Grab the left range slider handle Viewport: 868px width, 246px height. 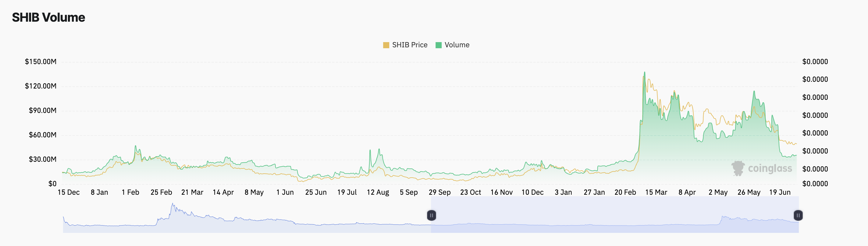[x=431, y=215]
